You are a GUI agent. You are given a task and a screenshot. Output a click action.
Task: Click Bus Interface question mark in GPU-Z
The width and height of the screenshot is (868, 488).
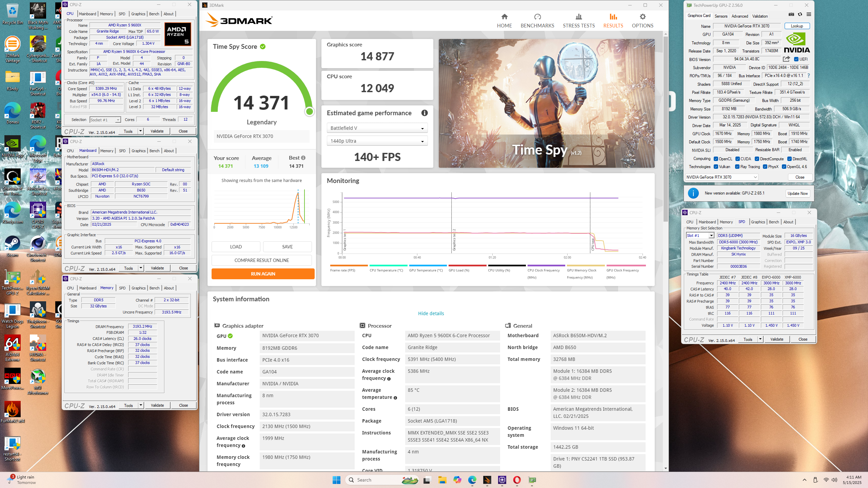809,76
